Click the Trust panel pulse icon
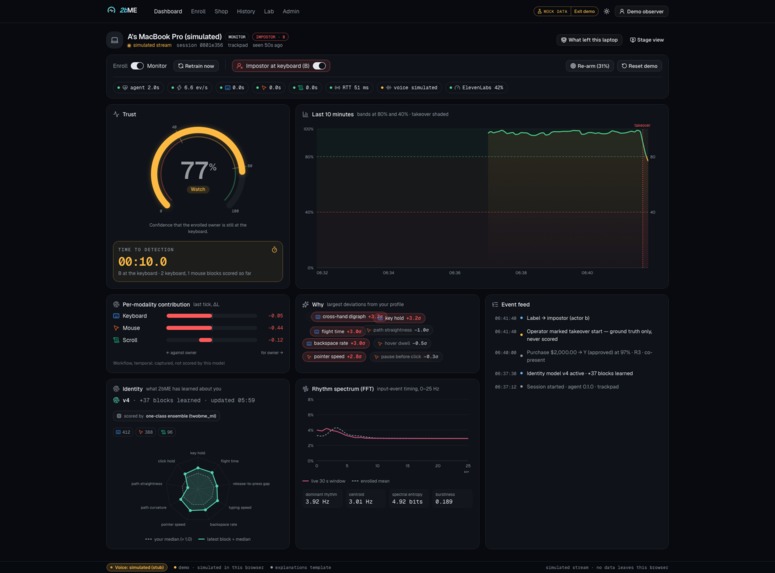The height and width of the screenshot is (573, 775). (x=116, y=114)
